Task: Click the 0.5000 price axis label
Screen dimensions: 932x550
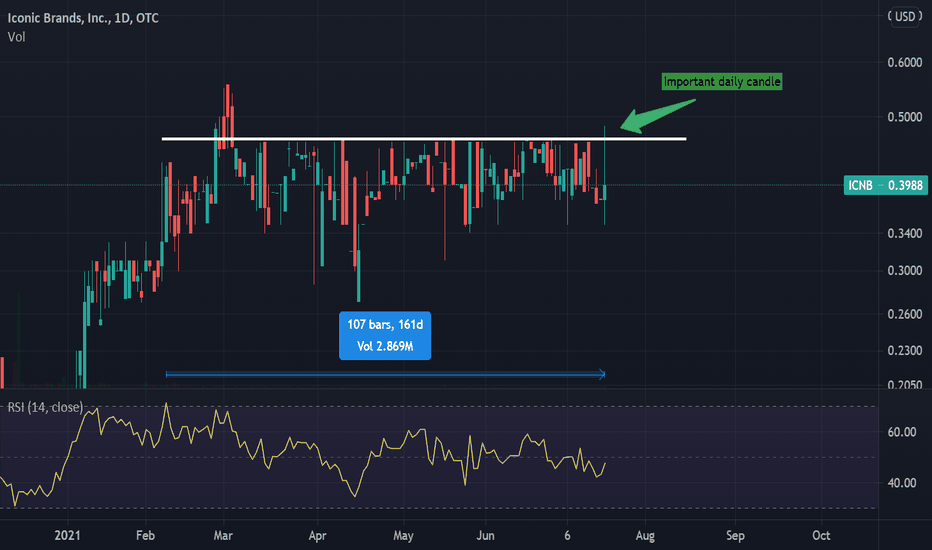Action: (x=904, y=117)
